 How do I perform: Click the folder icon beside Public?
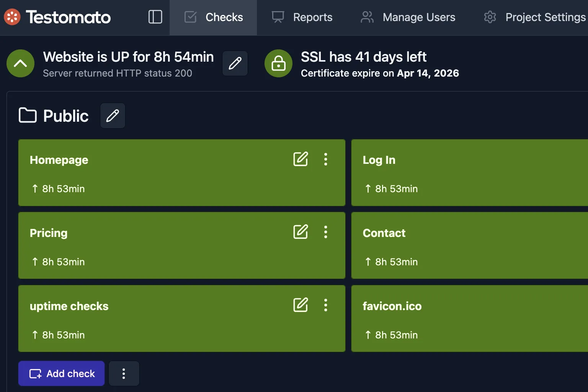[x=27, y=115]
